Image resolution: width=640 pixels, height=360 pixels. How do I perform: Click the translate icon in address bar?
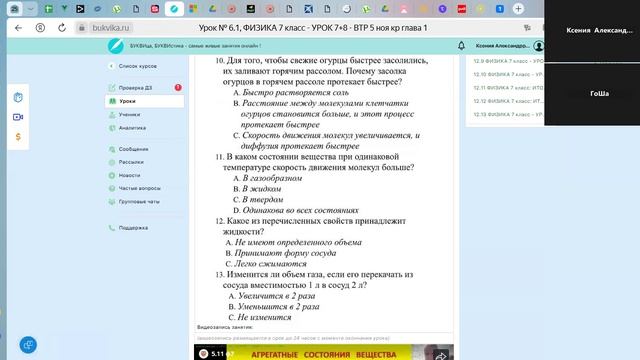pos(527,28)
